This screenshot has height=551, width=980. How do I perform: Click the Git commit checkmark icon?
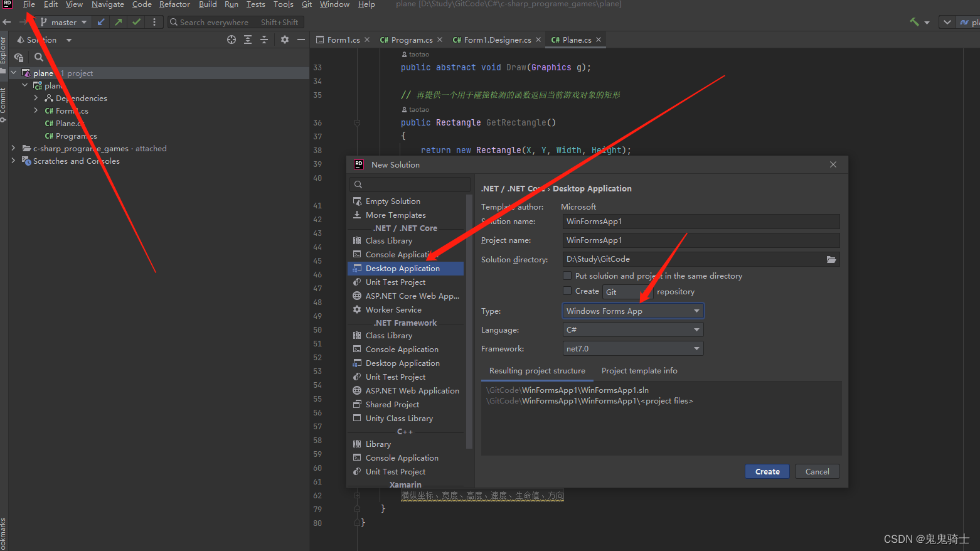[x=136, y=22]
